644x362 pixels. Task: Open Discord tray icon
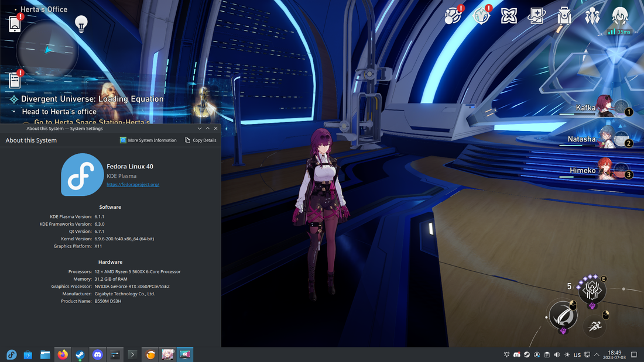click(x=517, y=355)
